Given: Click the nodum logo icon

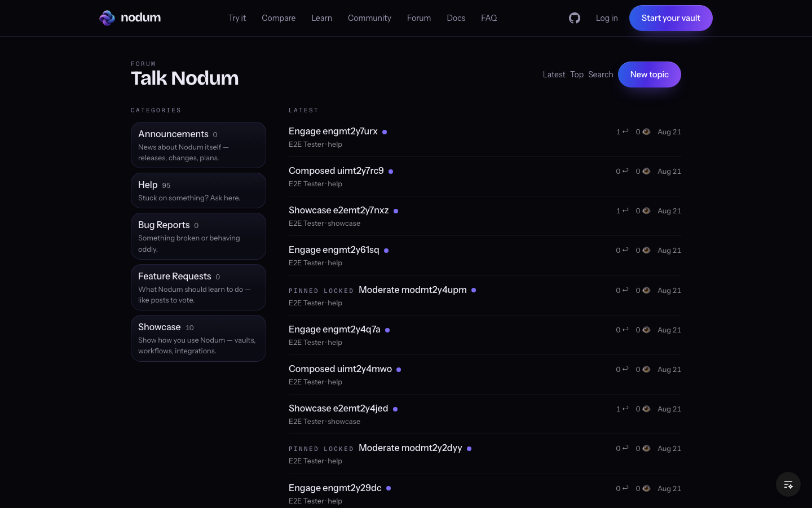Looking at the screenshot, I should pyautogui.click(x=107, y=18).
